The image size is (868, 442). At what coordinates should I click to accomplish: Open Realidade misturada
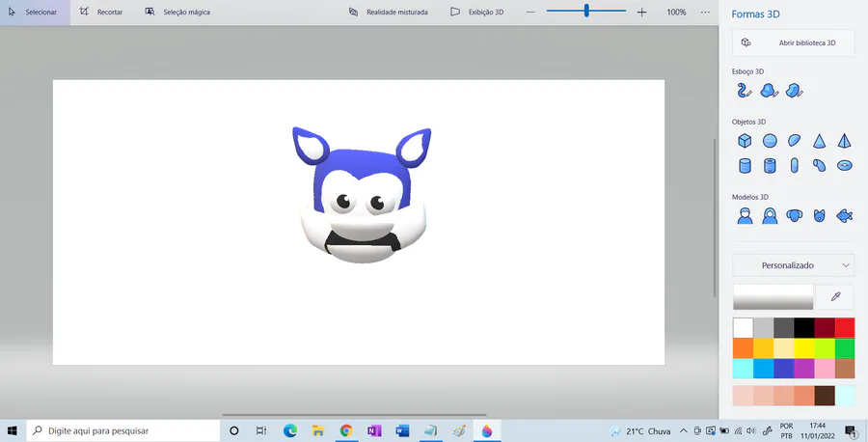pyautogui.click(x=389, y=13)
